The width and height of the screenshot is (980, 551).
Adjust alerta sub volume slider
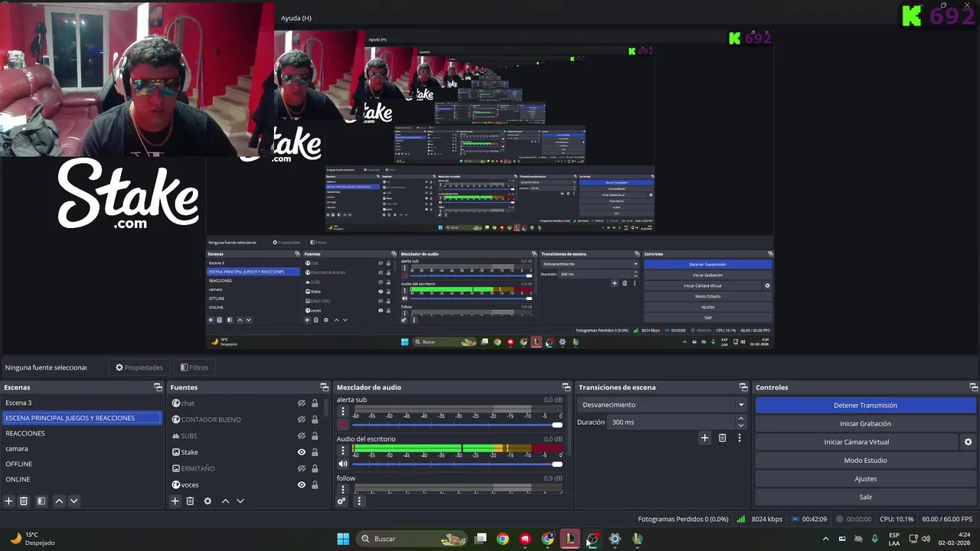pos(457,425)
